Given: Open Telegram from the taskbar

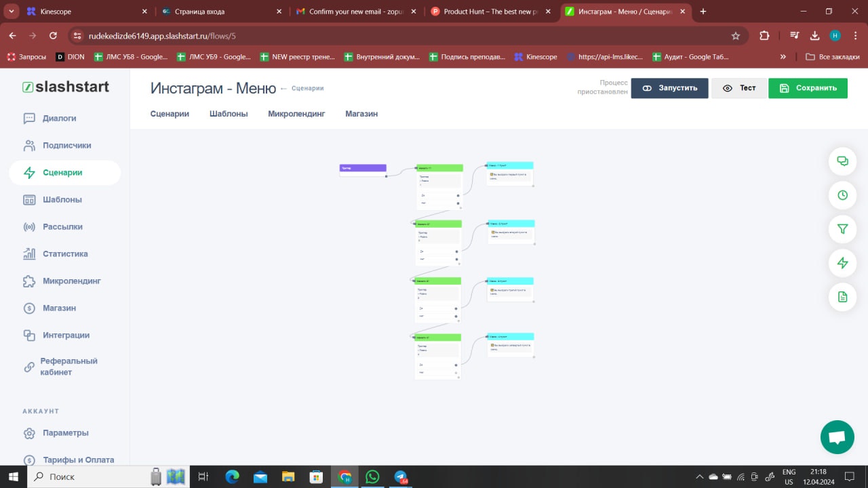Looking at the screenshot, I should click(x=401, y=476).
